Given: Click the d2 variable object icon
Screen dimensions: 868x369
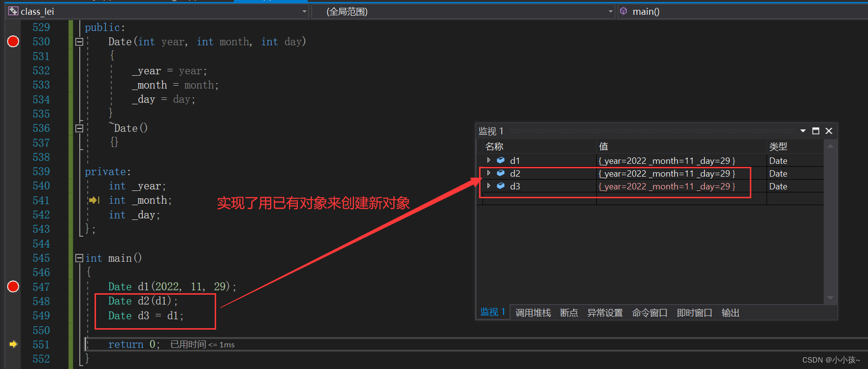Looking at the screenshot, I should [501, 173].
